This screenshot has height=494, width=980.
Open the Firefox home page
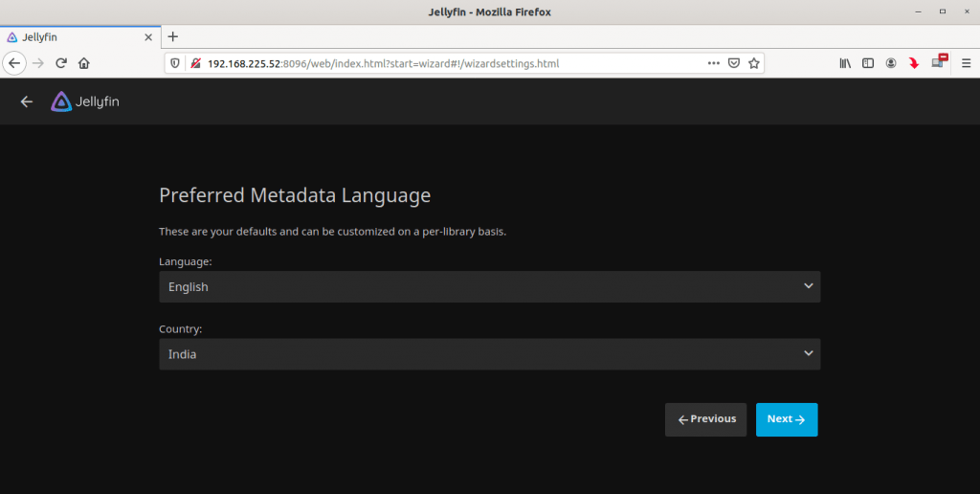84,63
